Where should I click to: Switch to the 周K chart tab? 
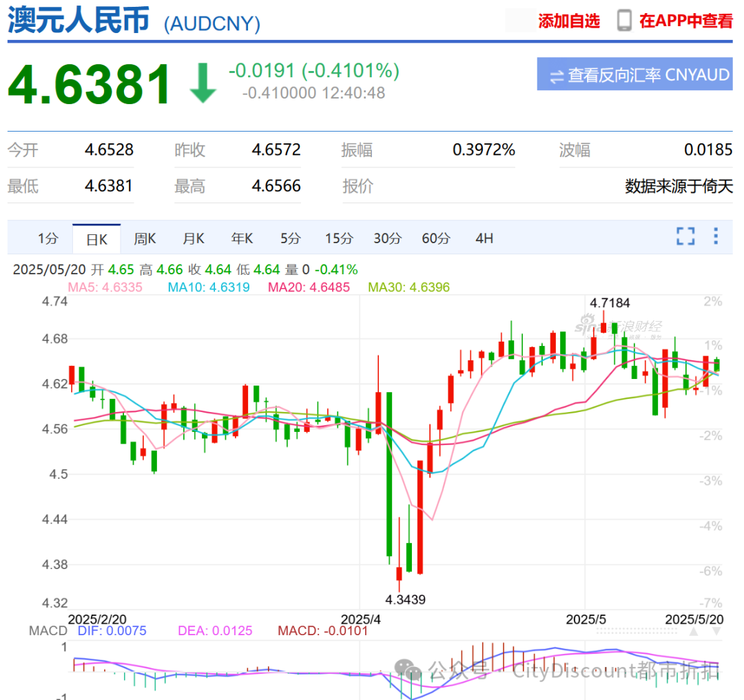click(x=145, y=238)
